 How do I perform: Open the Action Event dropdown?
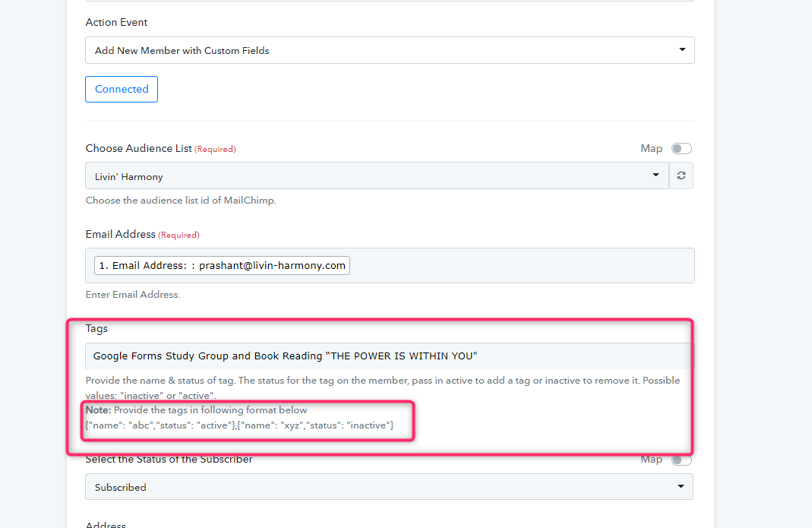(x=390, y=50)
